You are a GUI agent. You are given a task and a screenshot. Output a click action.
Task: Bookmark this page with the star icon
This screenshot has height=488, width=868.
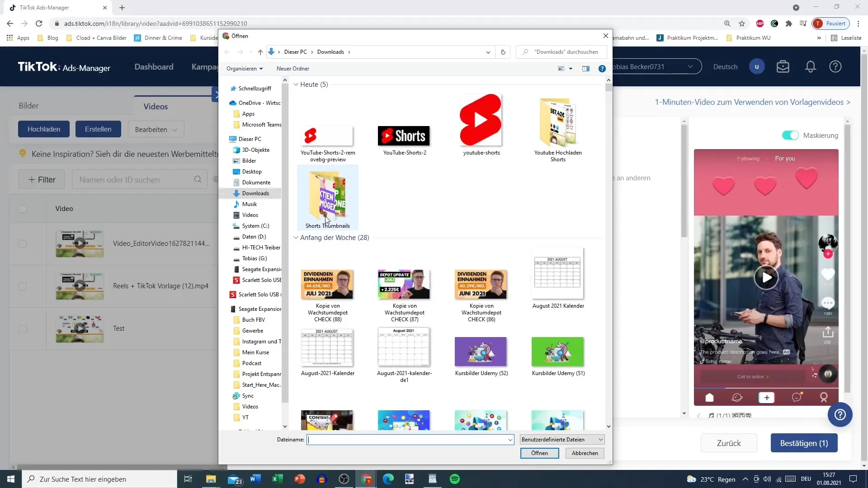click(742, 23)
